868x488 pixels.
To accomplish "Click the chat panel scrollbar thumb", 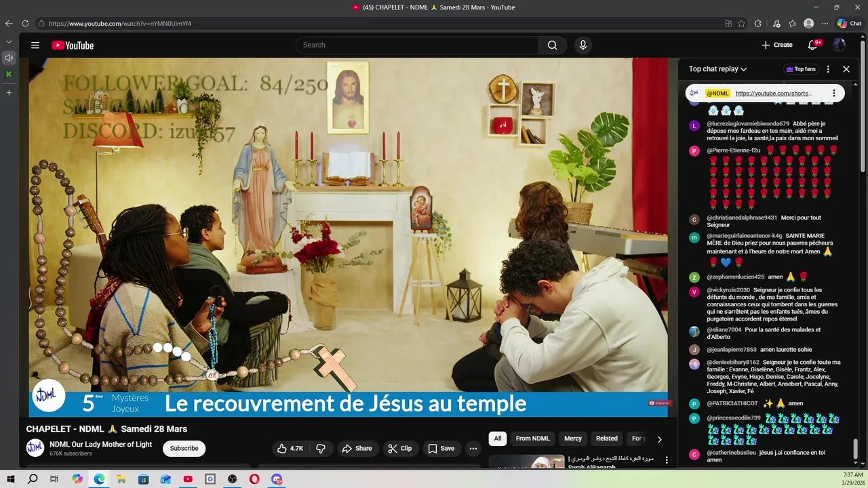I will 855,449.
